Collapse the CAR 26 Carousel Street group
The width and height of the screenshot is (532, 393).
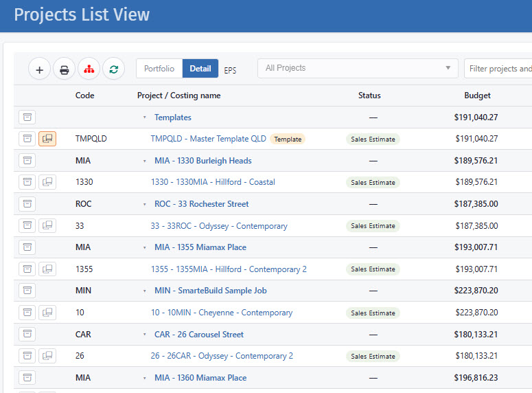point(145,335)
